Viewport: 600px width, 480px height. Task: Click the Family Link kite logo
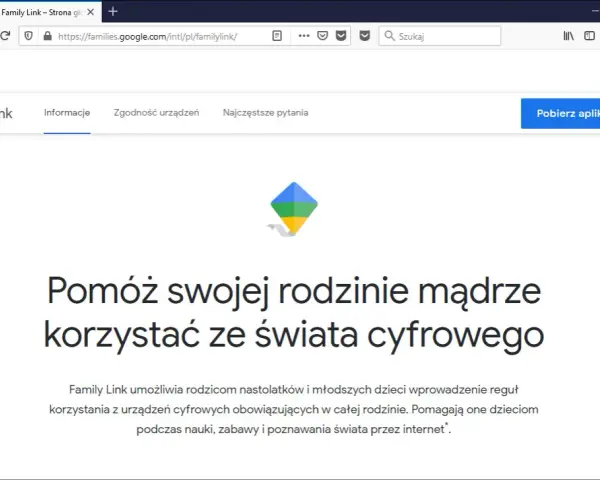293,209
